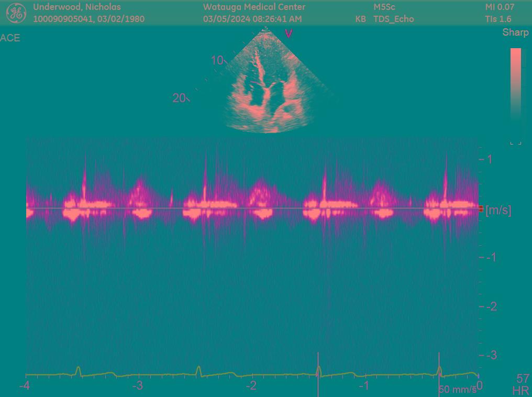The width and height of the screenshot is (532, 397).
Task: Click the V probe orientation marker
Action: (x=289, y=34)
